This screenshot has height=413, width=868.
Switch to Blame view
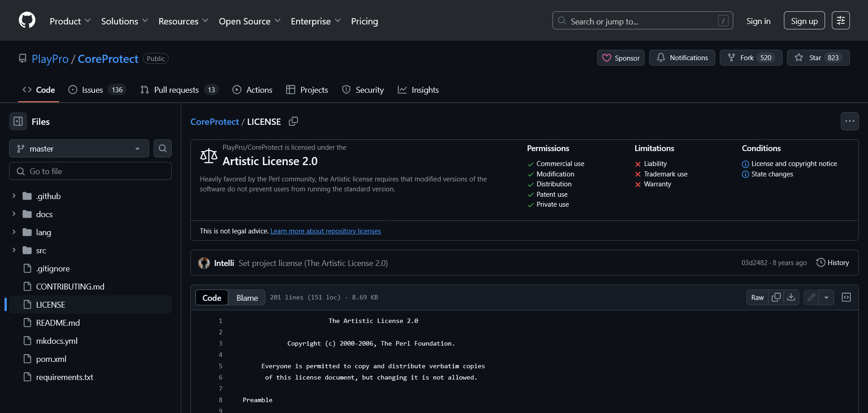(247, 298)
